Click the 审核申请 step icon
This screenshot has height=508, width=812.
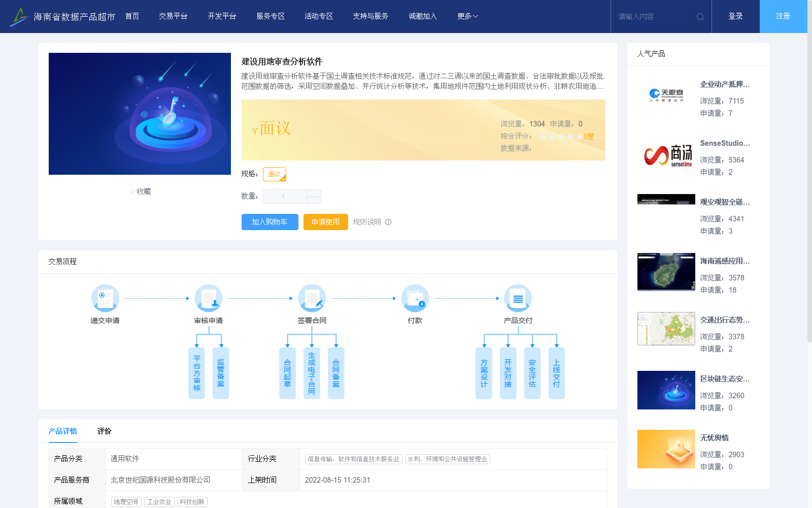click(209, 298)
